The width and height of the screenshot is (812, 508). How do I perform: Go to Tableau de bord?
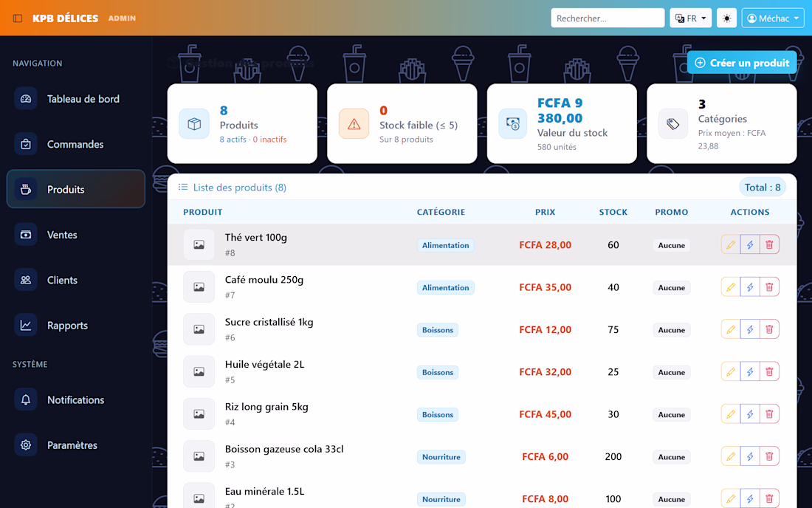coord(75,99)
